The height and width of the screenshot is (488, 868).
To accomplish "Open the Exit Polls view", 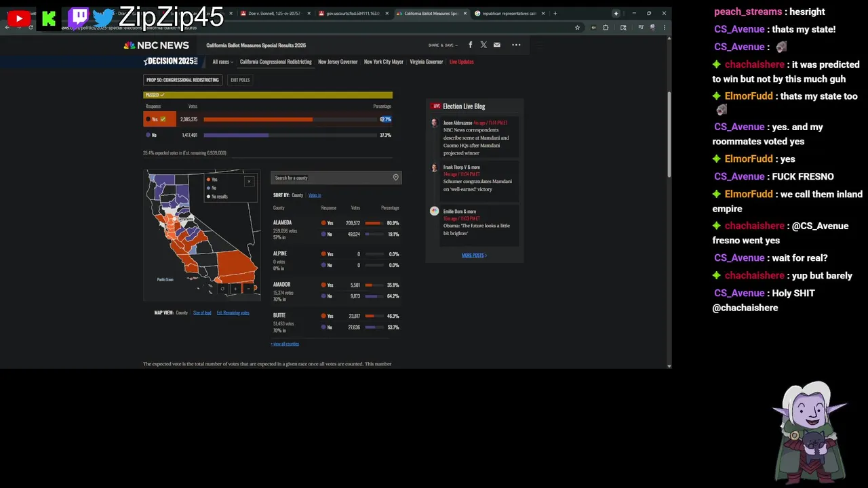I will (240, 80).
